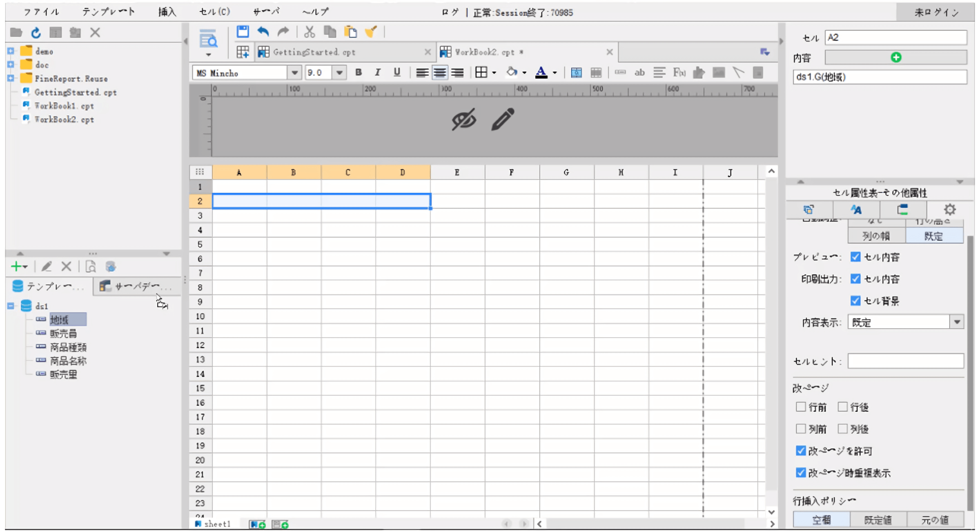Switch to GettingStarted.cpt tab
The width and height of the screenshot is (980, 532).
pyautogui.click(x=314, y=52)
